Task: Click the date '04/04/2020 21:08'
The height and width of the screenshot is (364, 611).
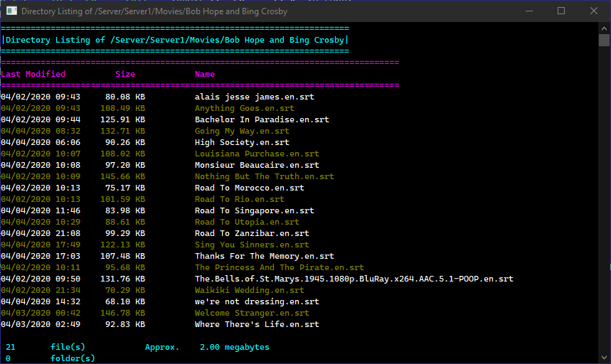Action: point(41,233)
